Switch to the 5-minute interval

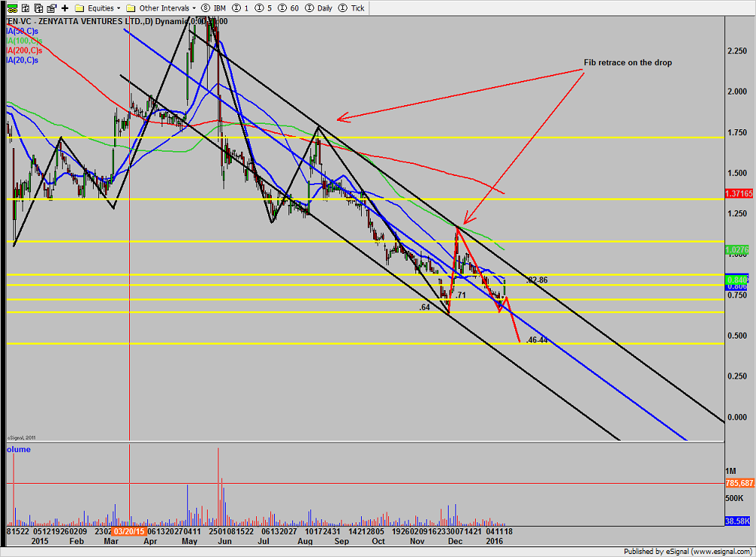tap(264, 8)
